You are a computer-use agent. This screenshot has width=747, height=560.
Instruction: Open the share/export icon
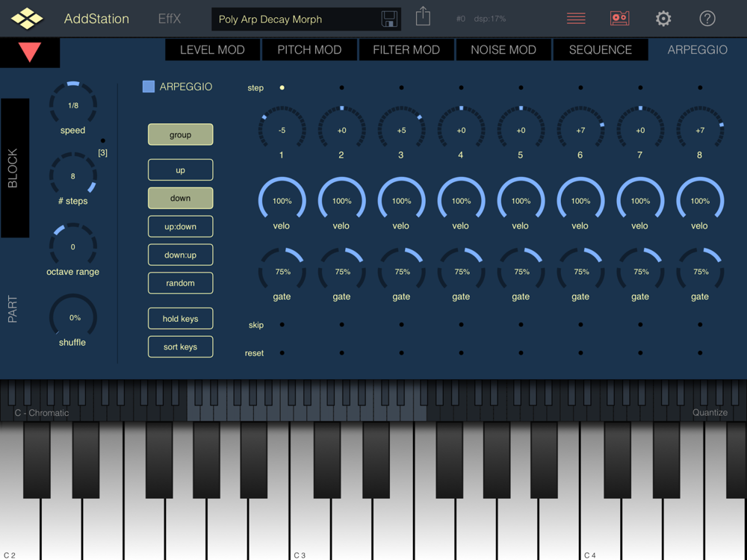pyautogui.click(x=423, y=16)
